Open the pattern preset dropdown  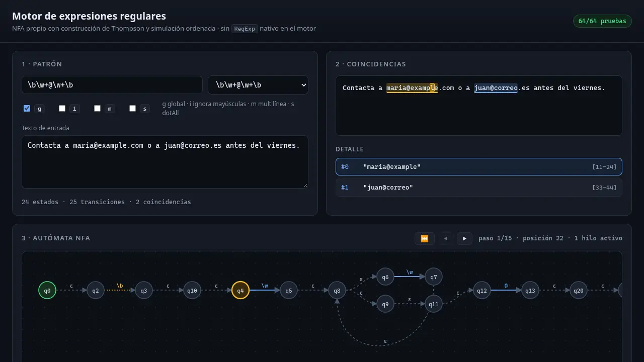pyautogui.click(x=258, y=85)
